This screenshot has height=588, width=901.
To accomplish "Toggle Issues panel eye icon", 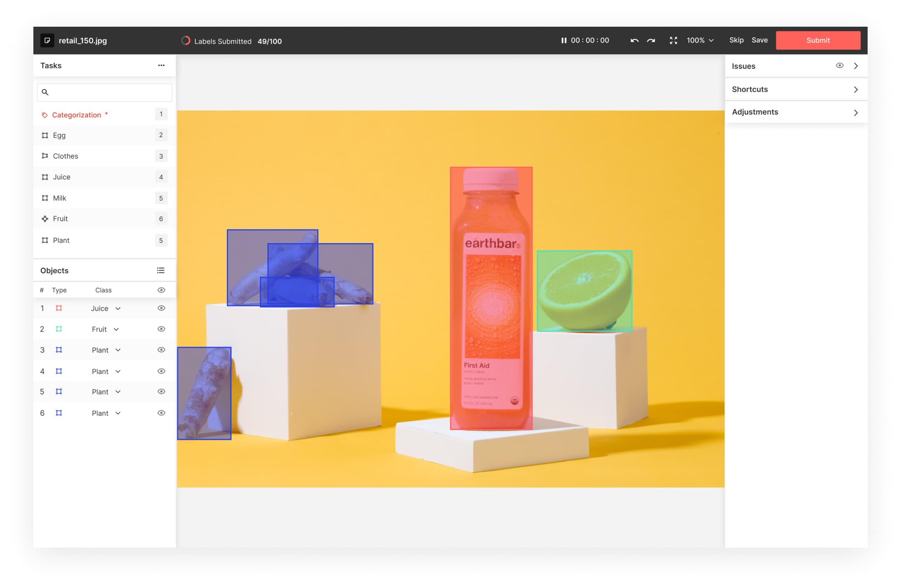I will pos(840,66).
